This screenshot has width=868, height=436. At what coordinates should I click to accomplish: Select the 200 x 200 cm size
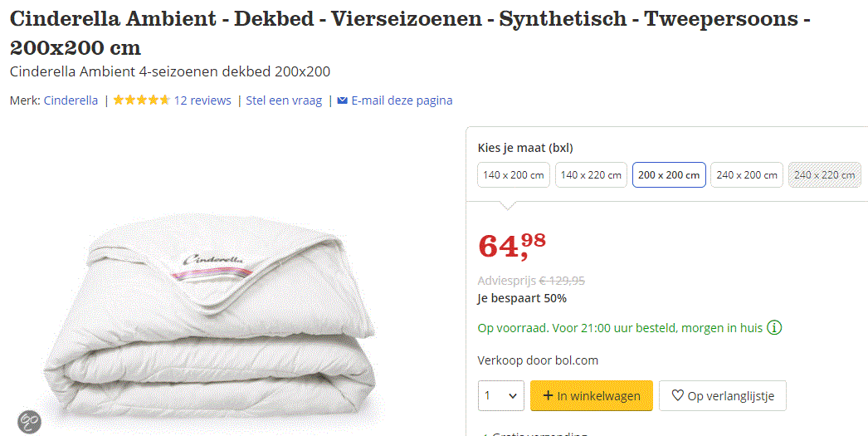click(669, 175)
